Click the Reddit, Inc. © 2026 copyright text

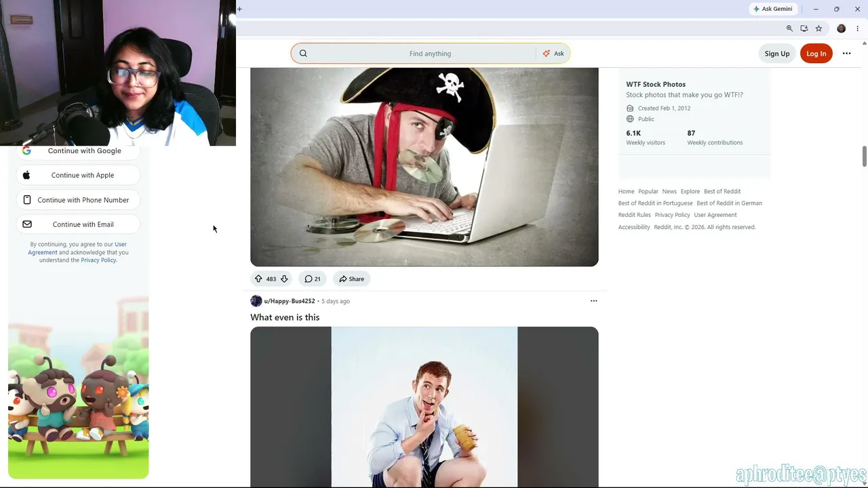(705, 227)
